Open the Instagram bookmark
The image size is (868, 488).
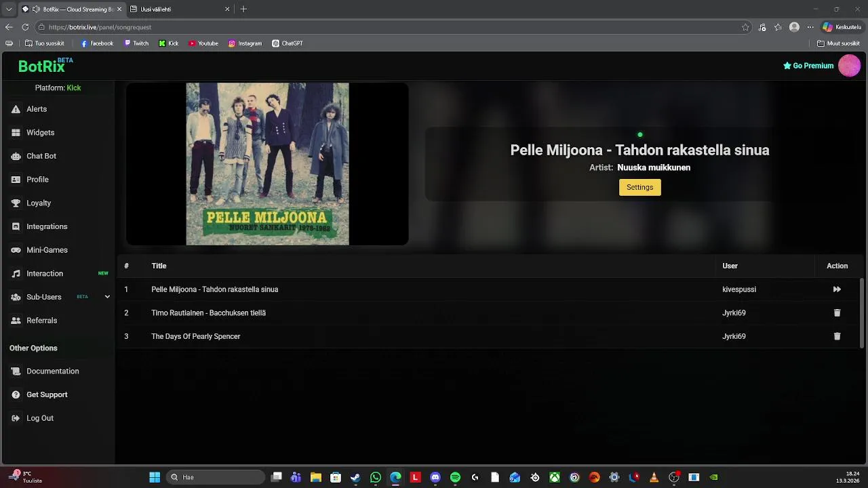point(245,43)
